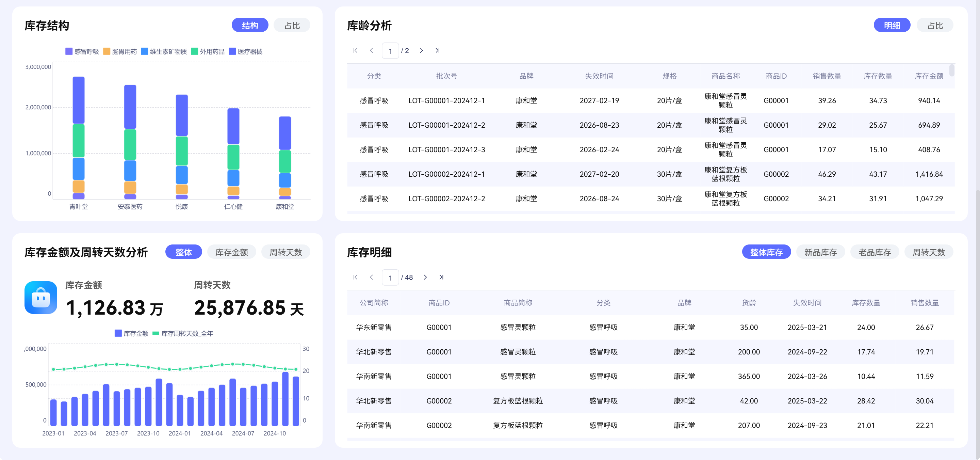Click 货龄 value 365.00

click(x=749, y=376)
